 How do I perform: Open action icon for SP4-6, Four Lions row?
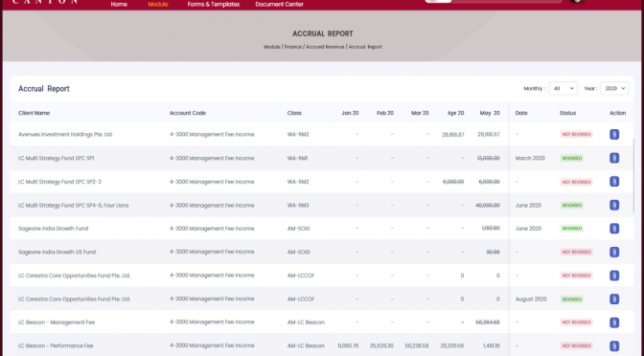coord(614,205)
